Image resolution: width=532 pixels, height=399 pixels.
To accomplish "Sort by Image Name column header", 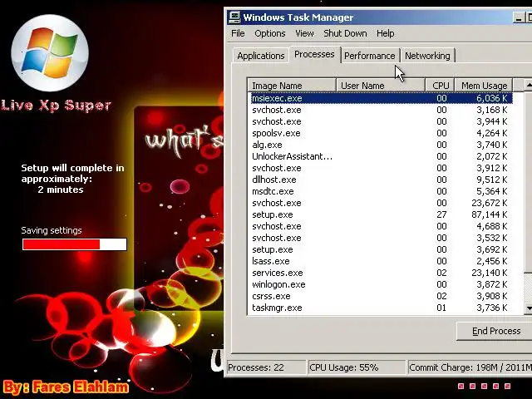I will (x=292, y=86).
